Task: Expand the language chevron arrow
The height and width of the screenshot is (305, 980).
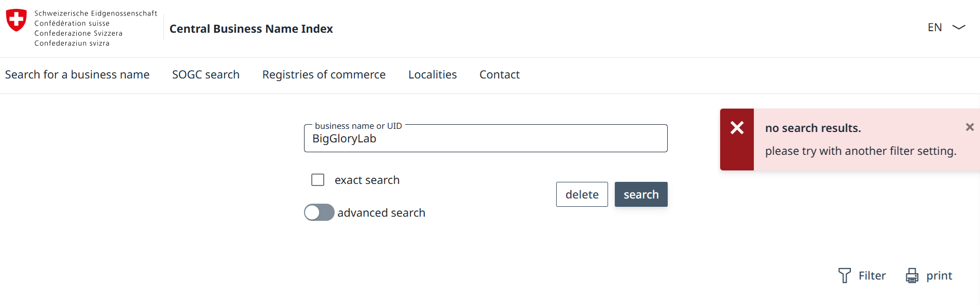Action: pyautogui.click(x=959, y=27)
